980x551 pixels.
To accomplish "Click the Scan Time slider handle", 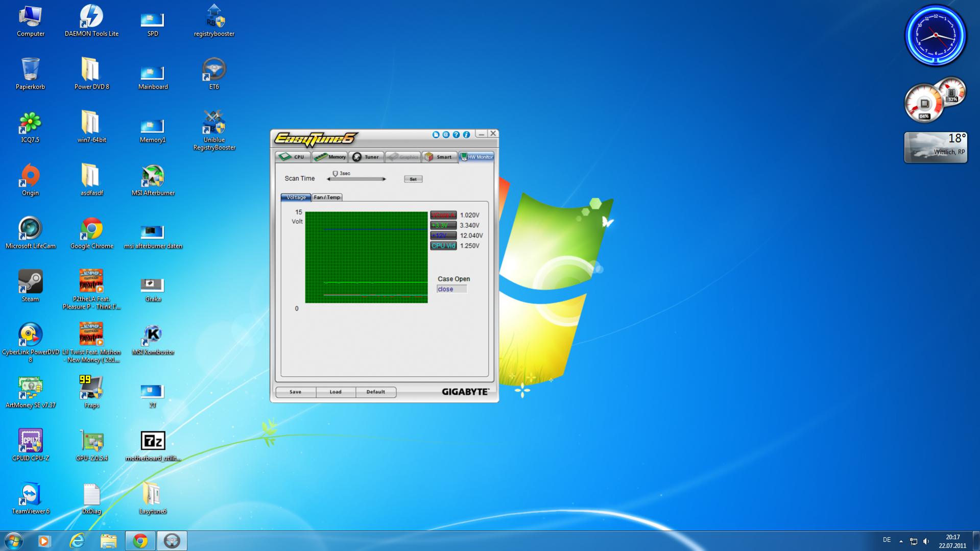I will [x=336, y=174].
